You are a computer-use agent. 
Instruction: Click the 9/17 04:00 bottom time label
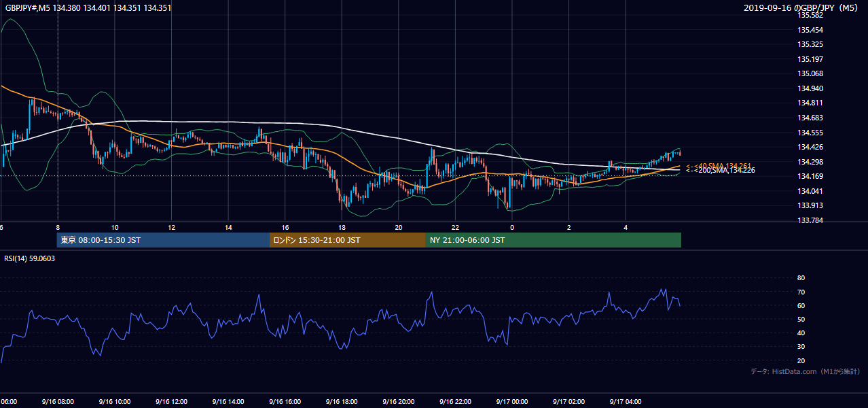pos(626,402)
